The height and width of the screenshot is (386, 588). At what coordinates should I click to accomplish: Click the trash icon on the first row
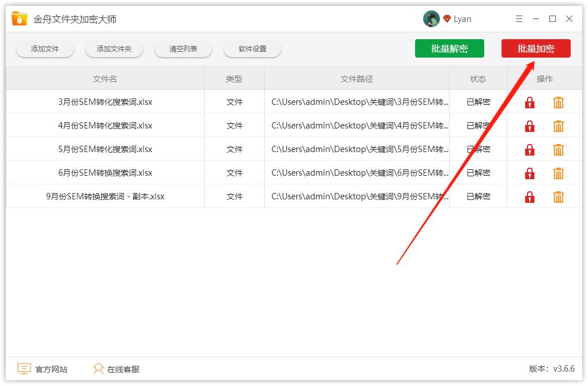(558, 102)
